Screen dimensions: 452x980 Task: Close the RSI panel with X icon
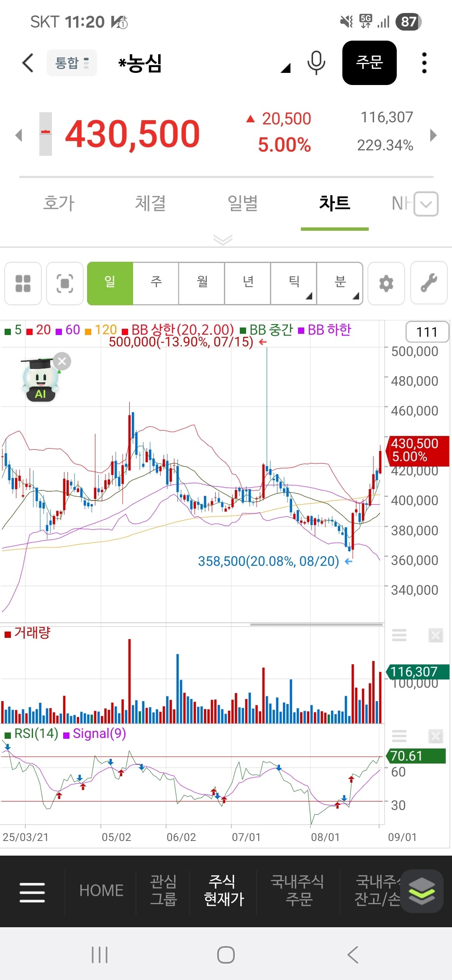click(436, 736)
